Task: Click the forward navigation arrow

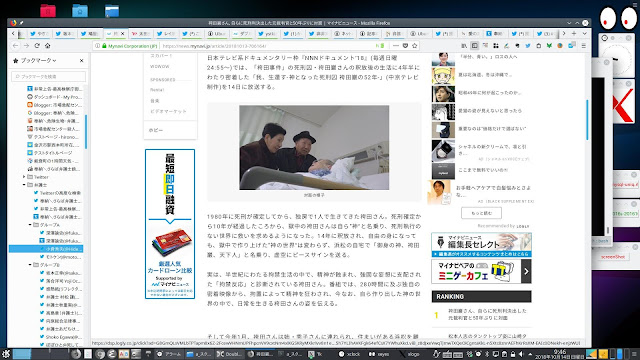Action: pyautogui.click(x=26, y=46)
